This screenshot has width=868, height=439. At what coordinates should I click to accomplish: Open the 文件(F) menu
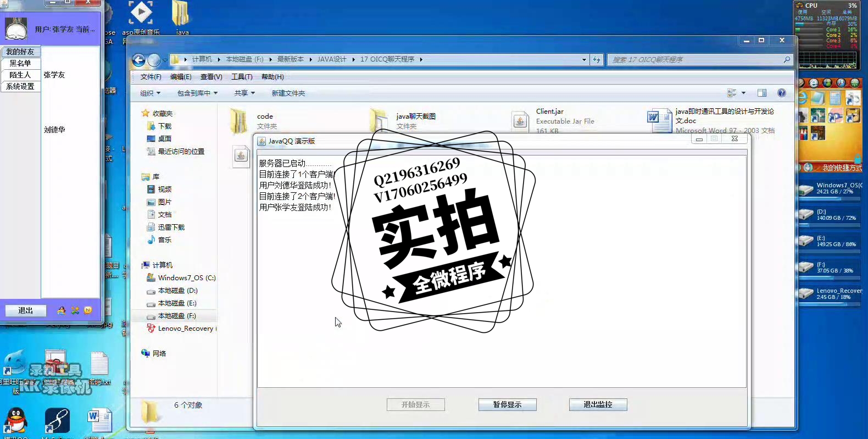pyautogui.click(x=151, y=77)
